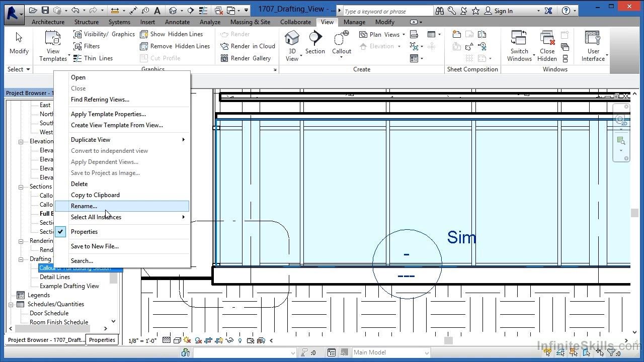Open the Manage ribbon tab
This screenshot has width=644, height=362.
[354, 22]
